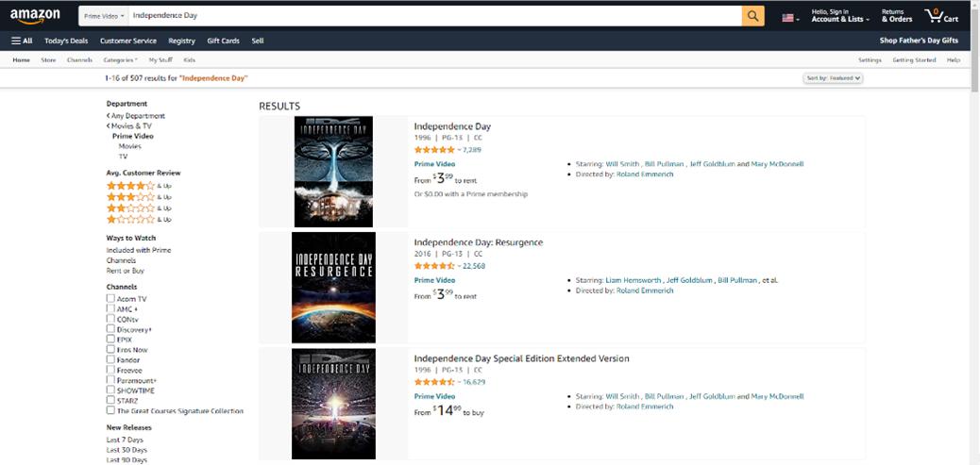The width and height of the screenshot is (980, 465).
Task: Filter new releases by Last 30 Days
Action: point(127,450)
